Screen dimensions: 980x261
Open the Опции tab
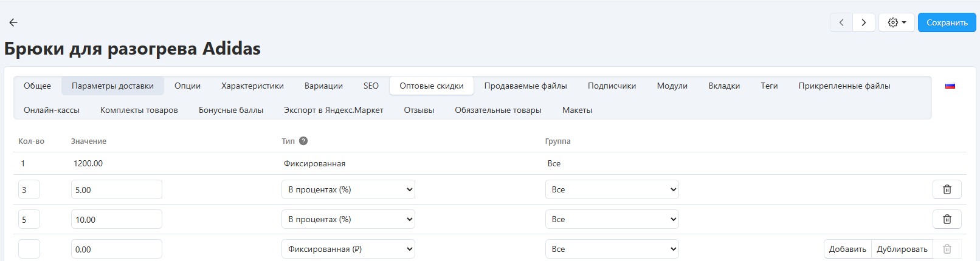tap(187, 86)
